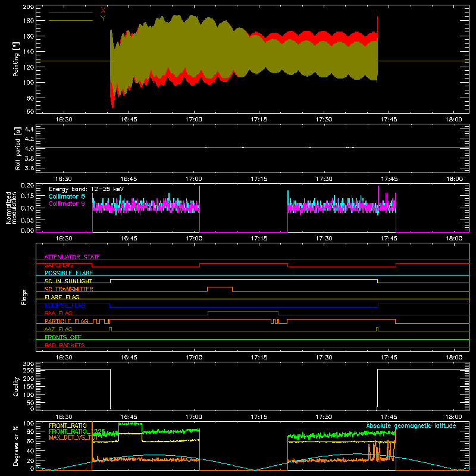Click the SC_TRANSMITTER raised pulse near 17:05
Image resolution: width=476 pixels, height=476 pixels.
click(220, 289)
